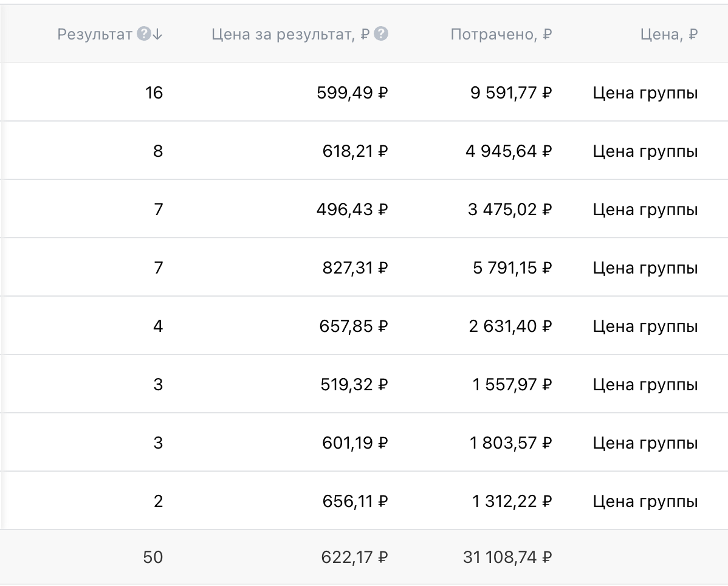Image resolution: width=728 pixels, height=586 pixels.
Task: Open Цена группы in the 9 591,77 ₽ row
Action: (x=645, y=93)
